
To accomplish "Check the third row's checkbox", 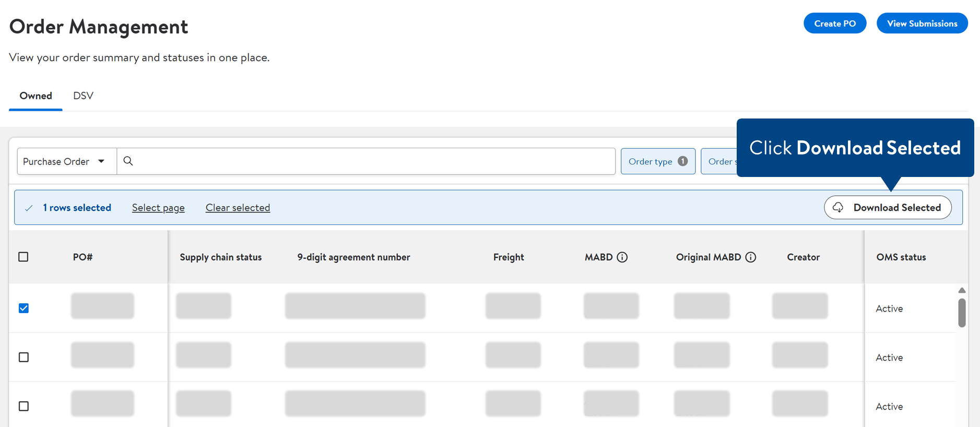I will click(x=23, y=406).
